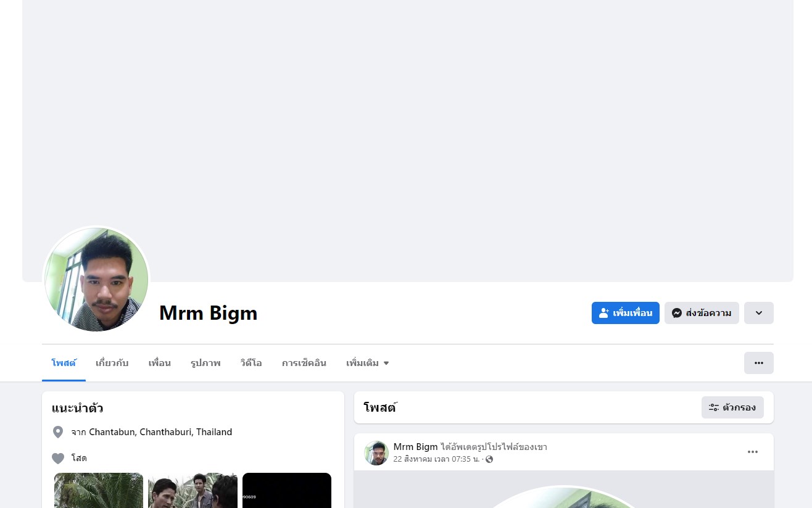This screenshot has height=508, width=812.
Task: Open the post options three-dot menu
Action: [x=753, y=452]
